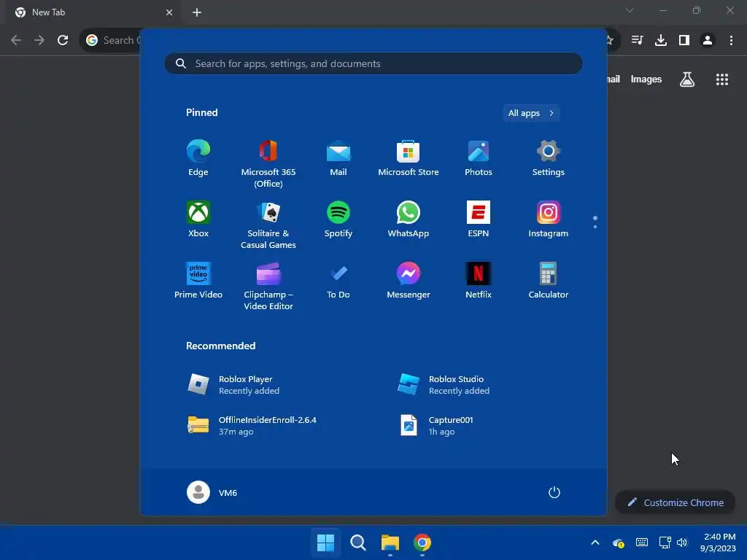Launch Prime Video app

tap(198, 281)
